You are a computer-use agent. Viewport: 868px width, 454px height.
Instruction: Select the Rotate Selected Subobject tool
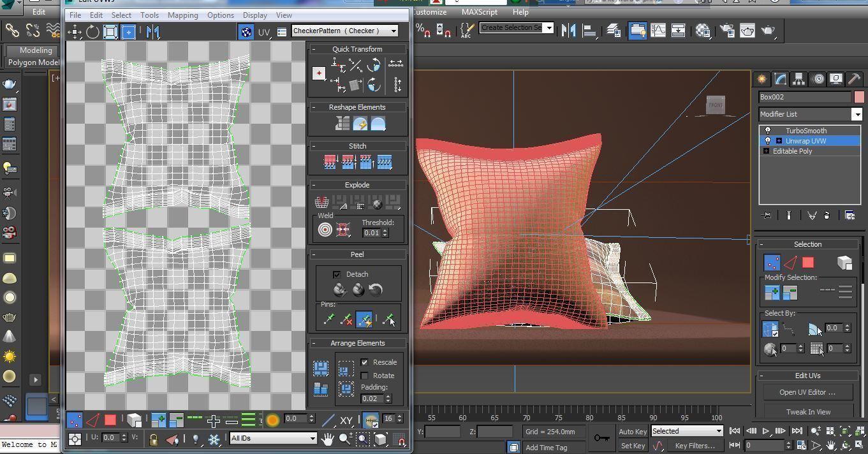[93, 31]
